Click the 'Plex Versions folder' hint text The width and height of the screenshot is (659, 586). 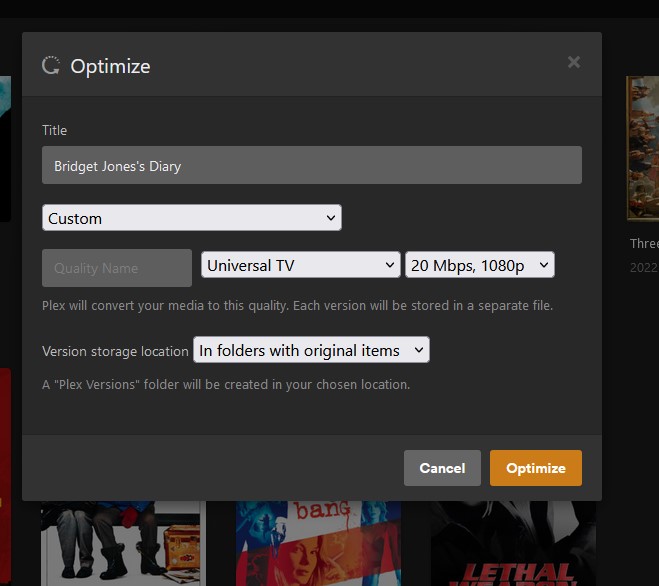(226, 385)
